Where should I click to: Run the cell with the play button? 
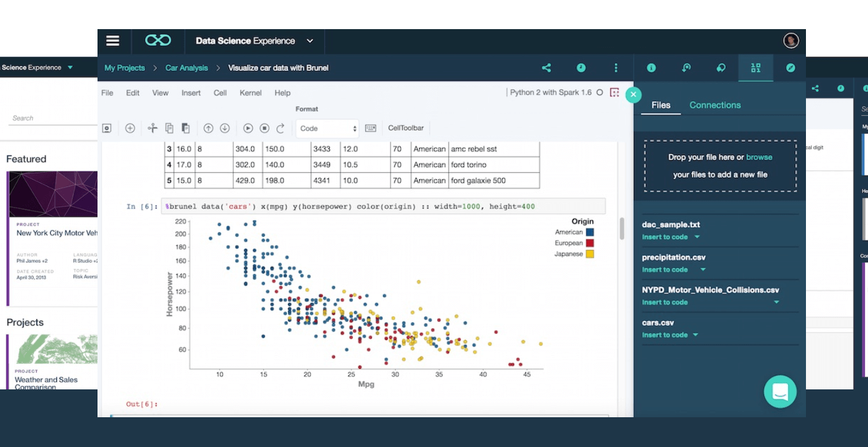click(x=248, y=128)
